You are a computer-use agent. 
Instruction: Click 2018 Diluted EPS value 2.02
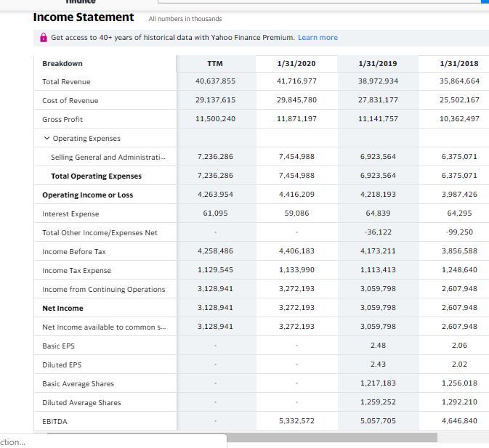tap(459, 364)
